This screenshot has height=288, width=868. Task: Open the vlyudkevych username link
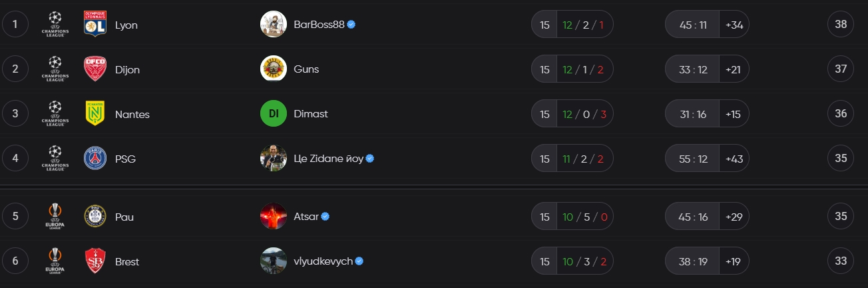(323, 261)
